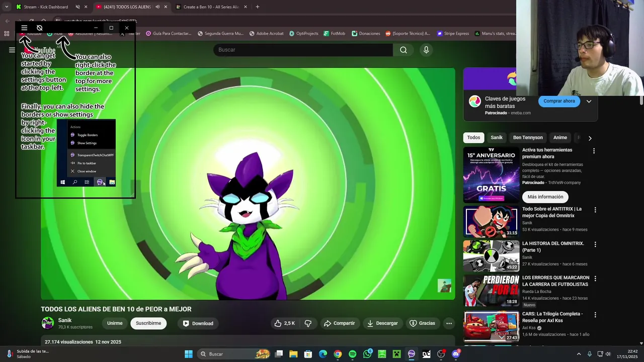The width and height of the screenshot is (644, 362).
Task: Open options menu for Todo Sobre el ANTITRIX
Action: tap(595, 210)
